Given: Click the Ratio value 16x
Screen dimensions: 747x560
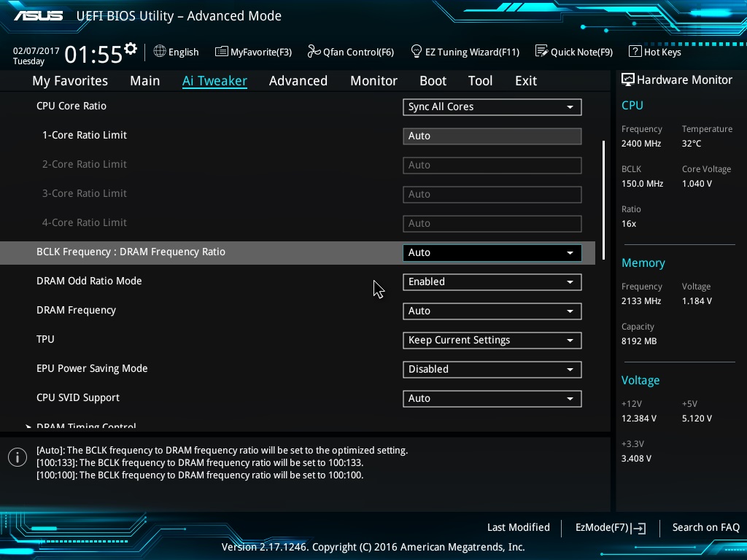Looking at the screenshot, I should click(629, 223).
